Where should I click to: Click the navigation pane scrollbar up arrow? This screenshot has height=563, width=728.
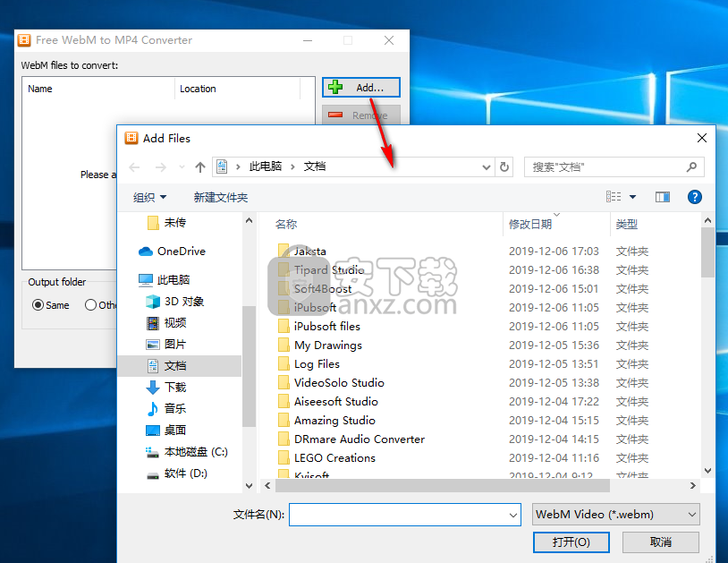pos(249,221)
